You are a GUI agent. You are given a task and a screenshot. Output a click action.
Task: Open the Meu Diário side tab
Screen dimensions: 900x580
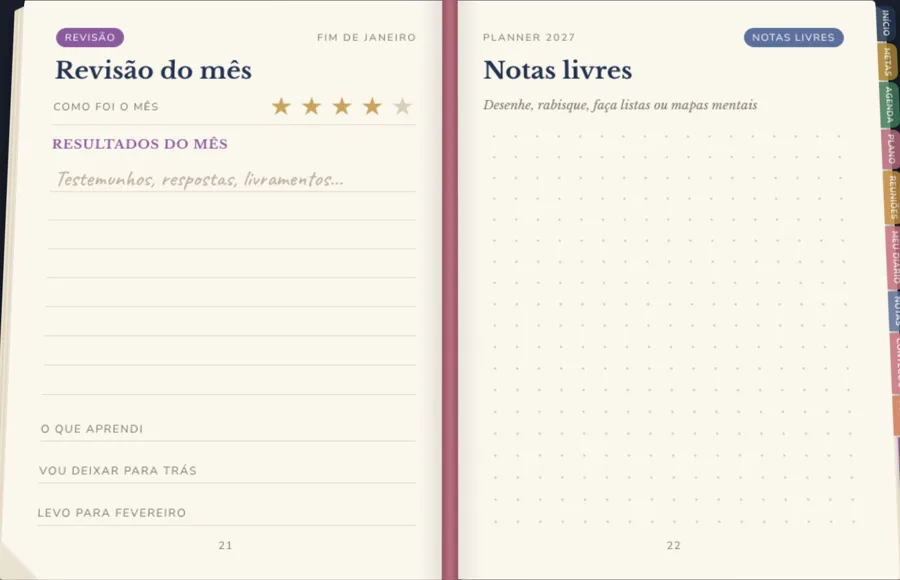tap(894, 257)
